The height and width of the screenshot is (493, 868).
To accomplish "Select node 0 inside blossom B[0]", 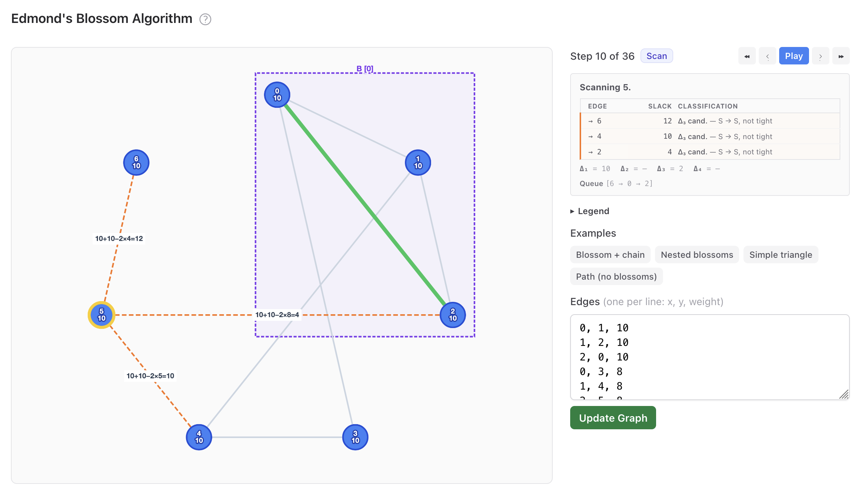I will [277, 94].
